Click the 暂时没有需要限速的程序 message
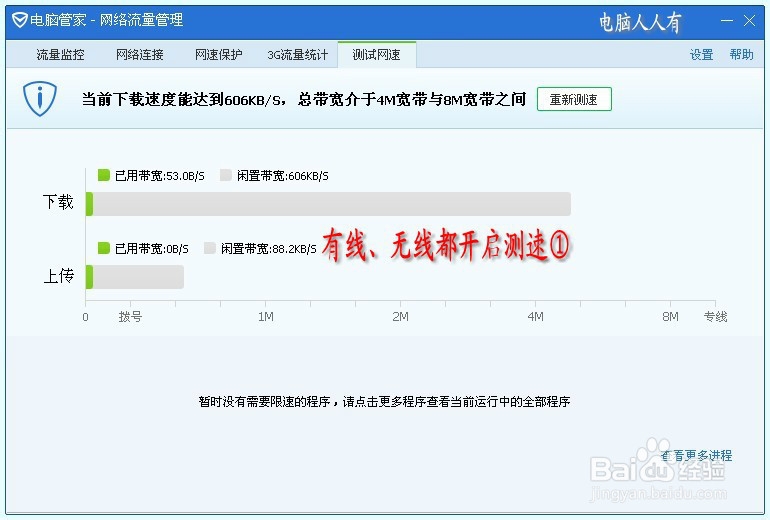Image resolution: width=770 pixels, height=520 pixels. coord(385,402)
